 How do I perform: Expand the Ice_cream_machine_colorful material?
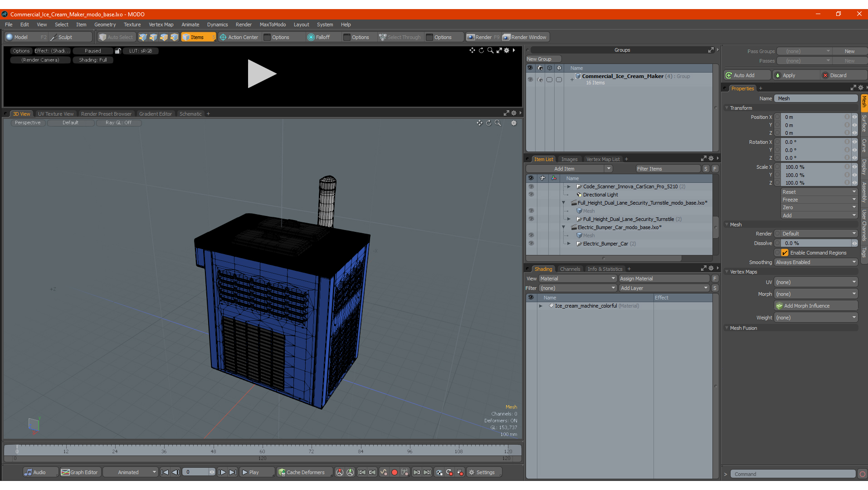click(x=541, y=306)
